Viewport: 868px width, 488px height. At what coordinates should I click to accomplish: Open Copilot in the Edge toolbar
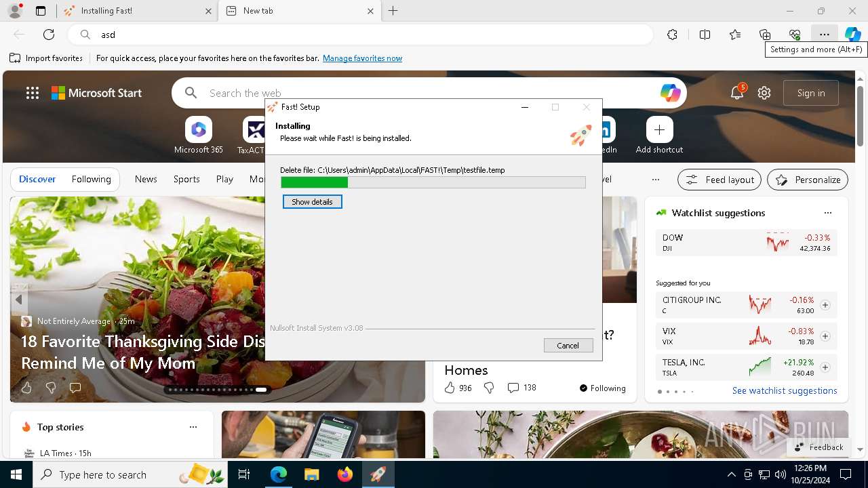point(853,35)
